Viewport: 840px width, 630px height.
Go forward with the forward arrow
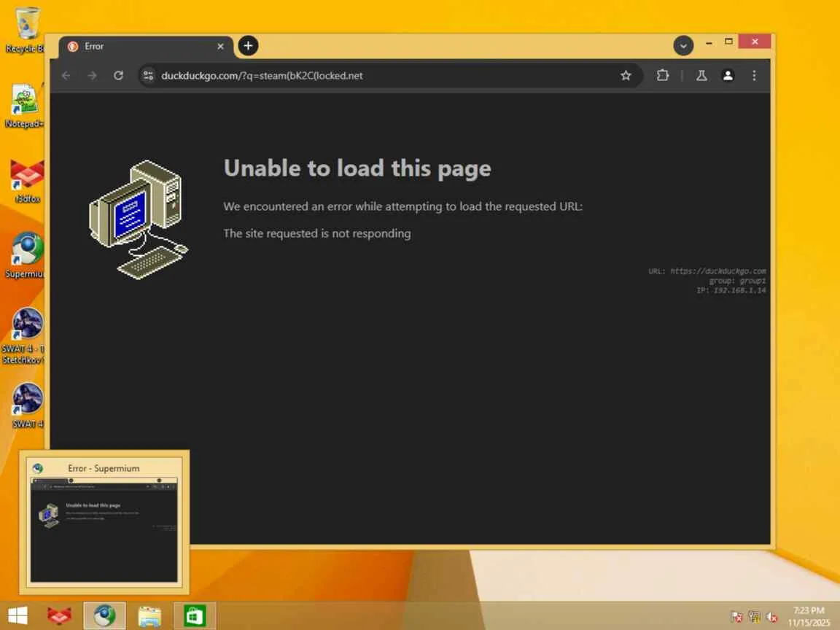coord(92,76)
